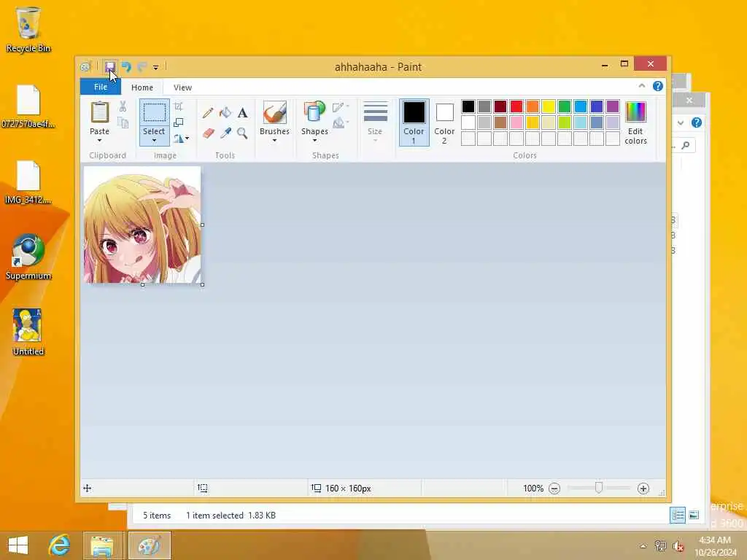
Task: Undo the last action in Paint
Action: pyautogui.click(x=126, y=66)
